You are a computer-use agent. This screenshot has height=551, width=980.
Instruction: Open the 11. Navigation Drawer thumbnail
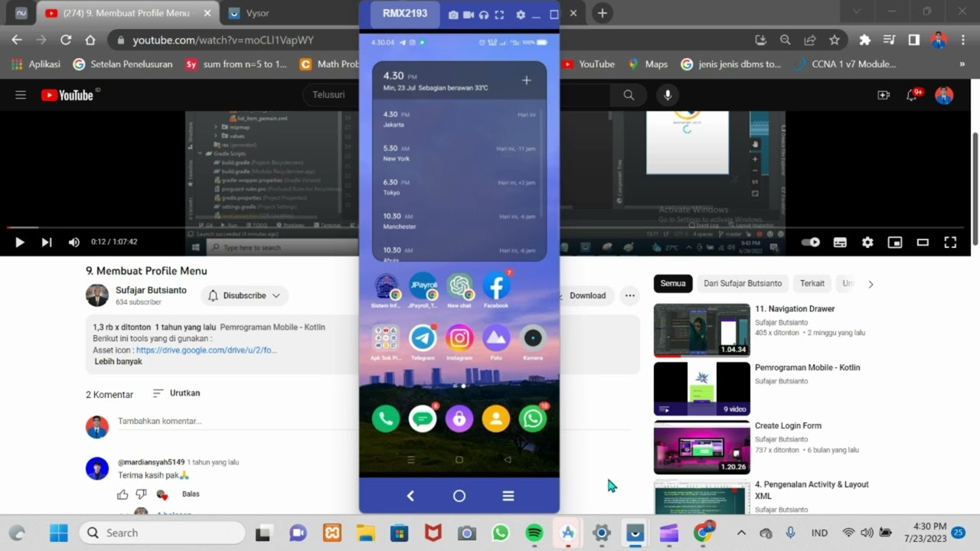[x=702, y=331]
